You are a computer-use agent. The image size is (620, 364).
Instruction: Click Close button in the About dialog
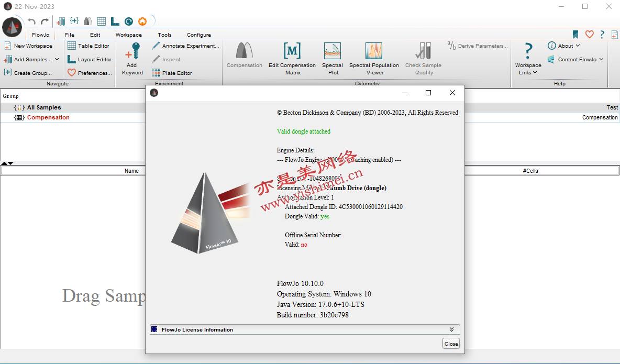click(451, 344)
